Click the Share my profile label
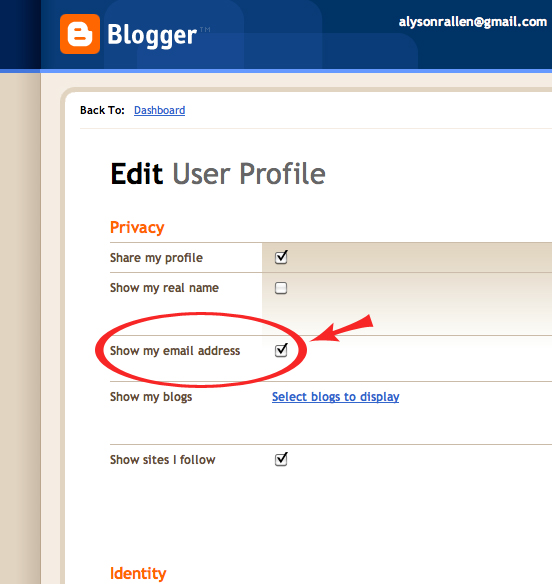 tap(156, 258)
